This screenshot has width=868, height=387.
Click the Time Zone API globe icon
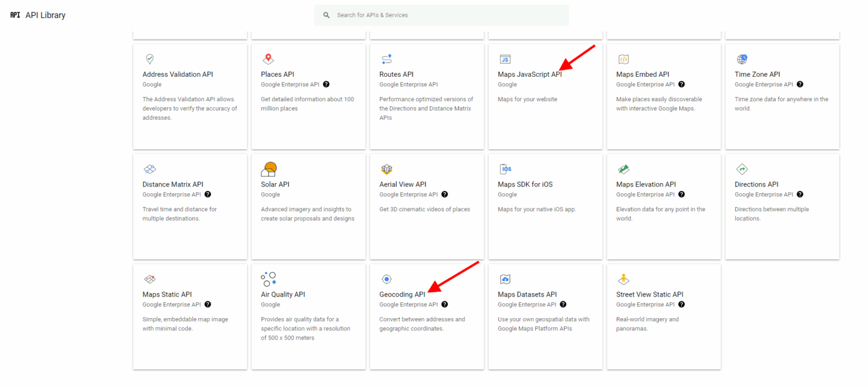741,59
